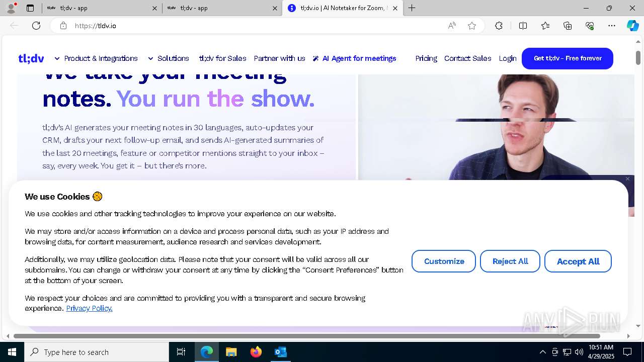Open the notifications center icon
The width and height of the screenshot is (644, 362).
pos(627,352)
